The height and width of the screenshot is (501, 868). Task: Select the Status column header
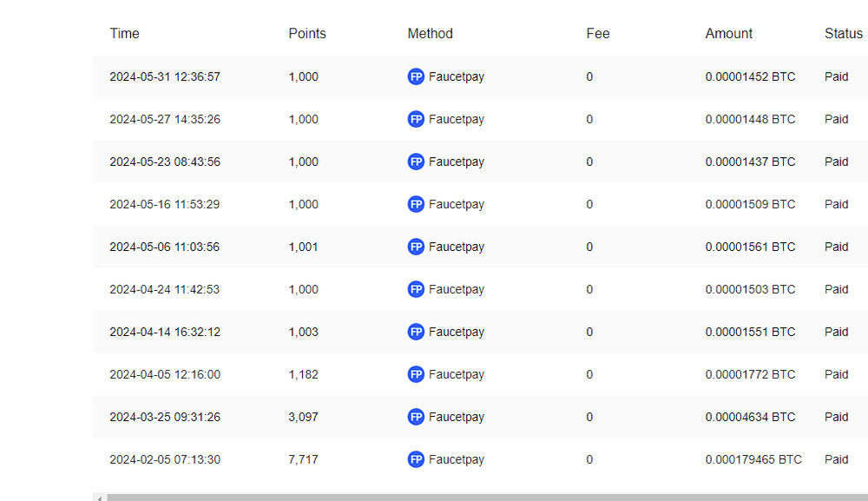pos(844,34)
